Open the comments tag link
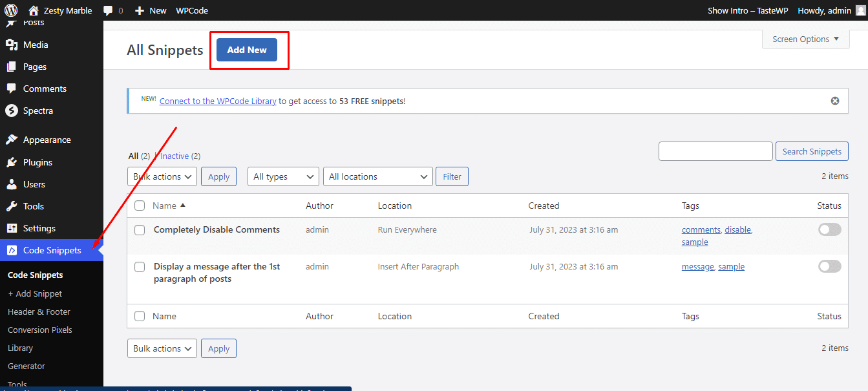 click(x=701, y=229)
